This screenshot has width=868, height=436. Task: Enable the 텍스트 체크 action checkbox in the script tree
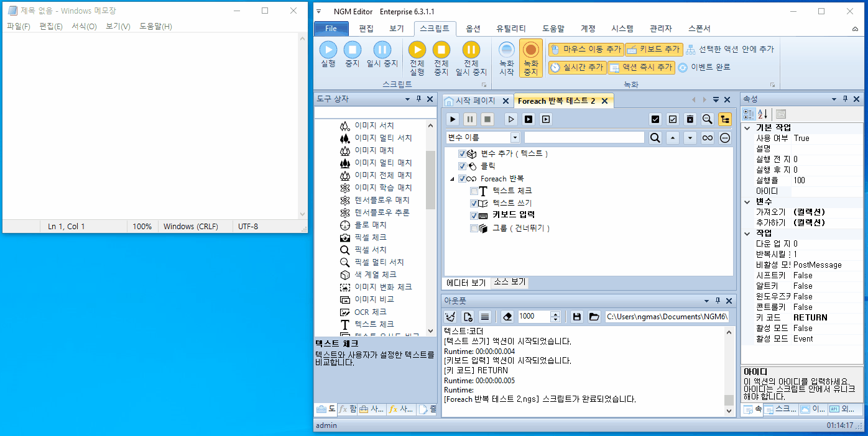(x=474, y=191)
